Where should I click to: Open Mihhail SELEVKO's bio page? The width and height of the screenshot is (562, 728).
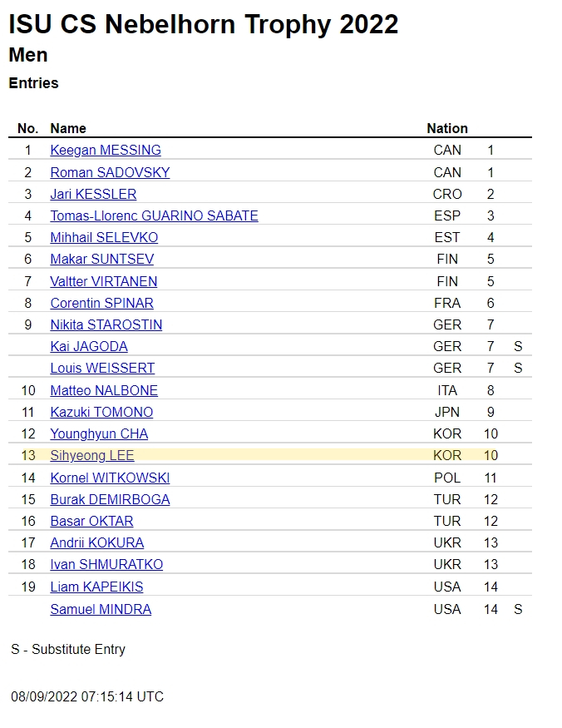coord(104,237)
